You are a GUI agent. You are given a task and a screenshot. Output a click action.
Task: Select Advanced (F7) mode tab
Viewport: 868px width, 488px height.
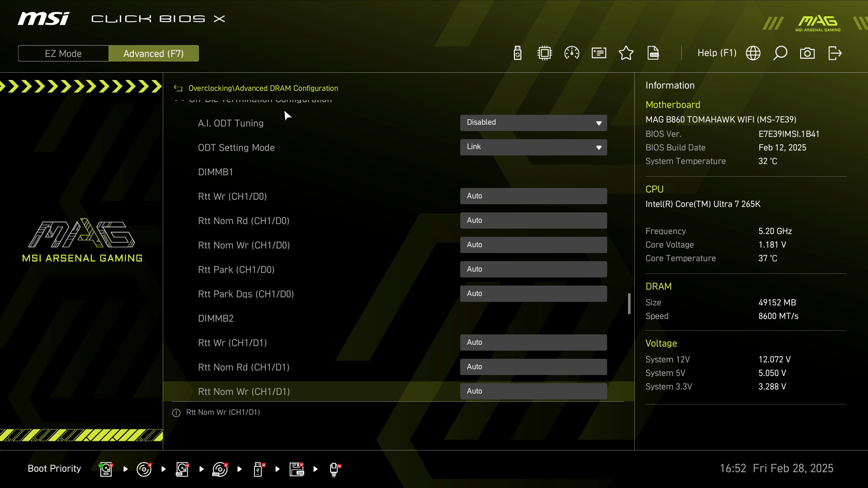154,53
